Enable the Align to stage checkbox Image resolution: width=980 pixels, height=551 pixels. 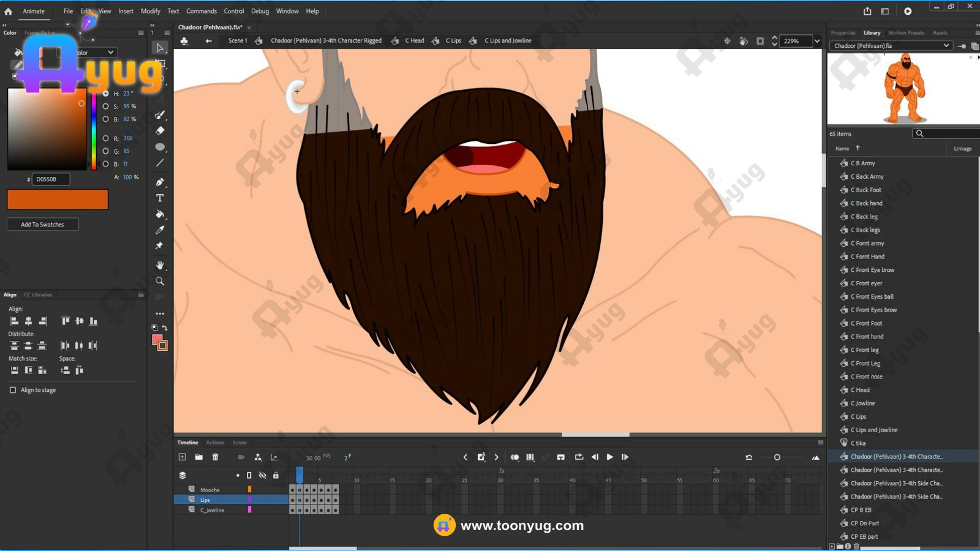pos(13,390)
